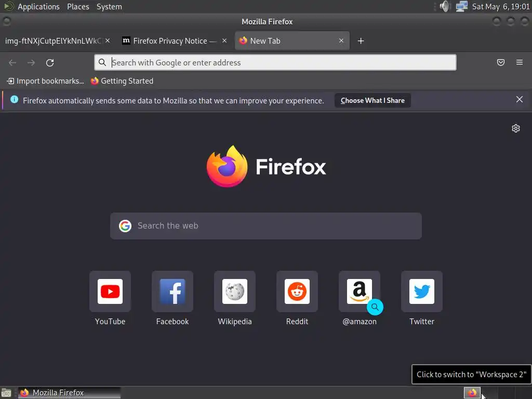The image size is (532, 399).
Task: Switch to Workspace 1 with Firefox thumbnail
Action: 472,393
